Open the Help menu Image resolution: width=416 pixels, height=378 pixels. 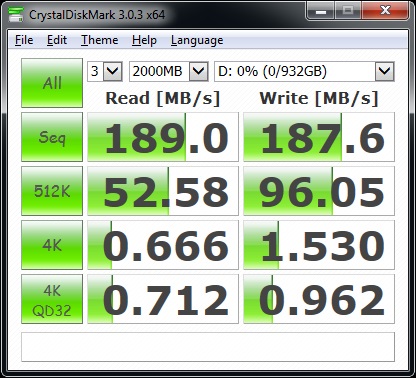(144, 40)
